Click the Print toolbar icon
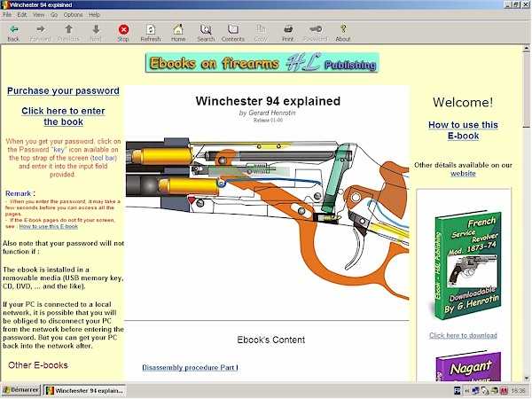This screenshot has width=532, height=399. [288, 29]
